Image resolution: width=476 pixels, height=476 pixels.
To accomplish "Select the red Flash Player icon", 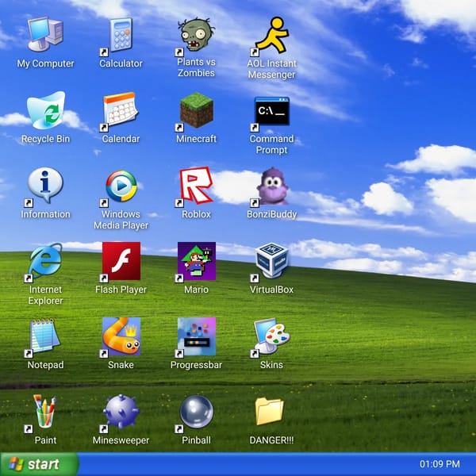I will (121, 261).
